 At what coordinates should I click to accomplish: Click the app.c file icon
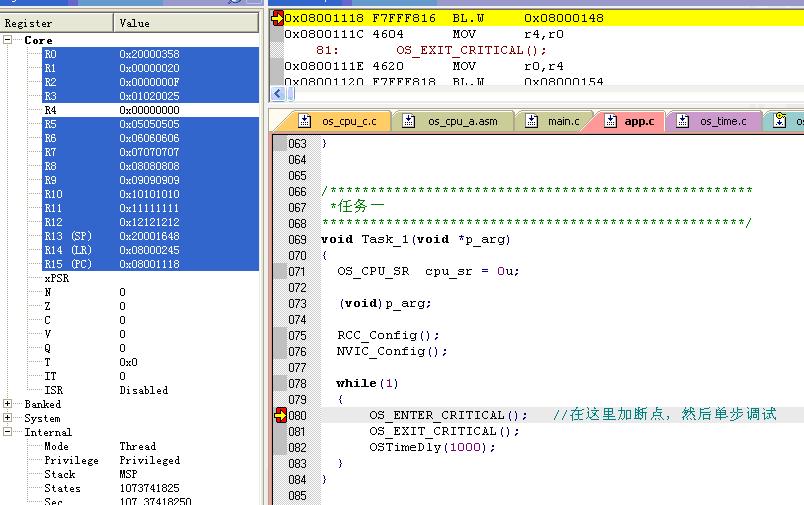point(610,121)
